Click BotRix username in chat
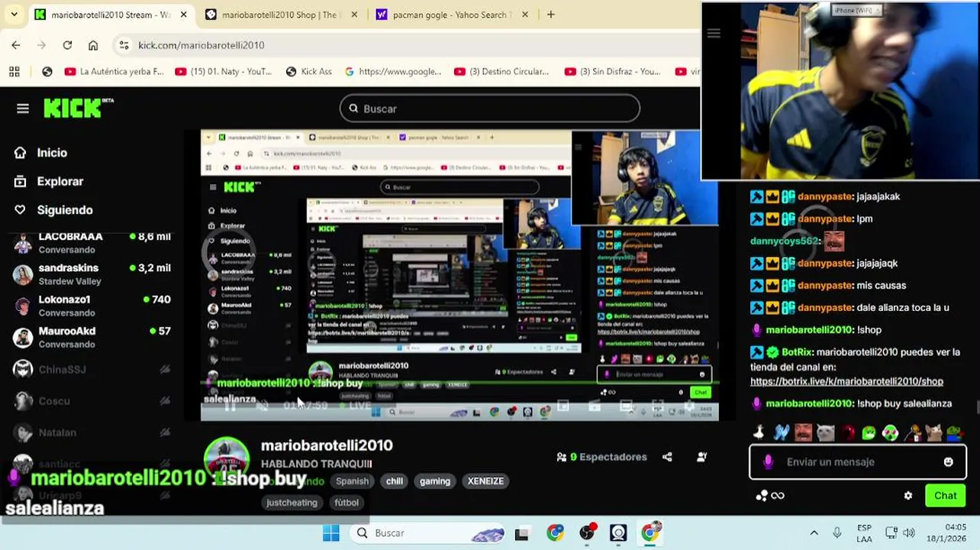Viewport: 980px width, 550px height. pyautogui.click(x=796, y=352)
